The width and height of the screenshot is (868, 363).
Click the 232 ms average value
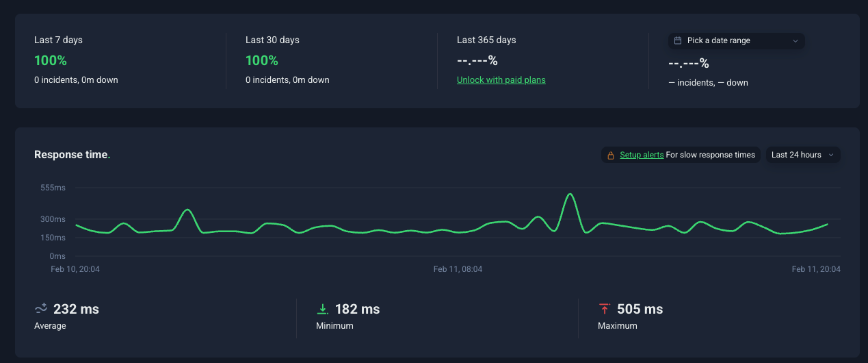[x=76, y=309]
